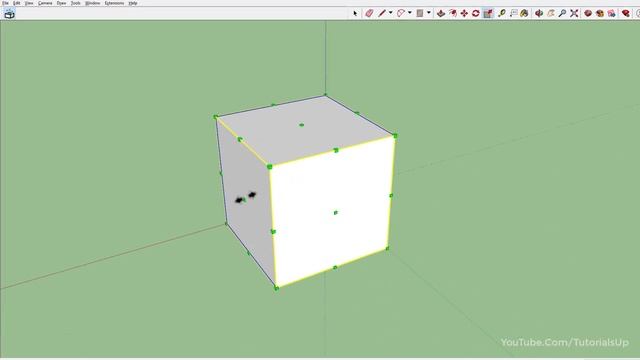Toggle the highlighted Scale tool
The image size is (640, 360).
point(488,13)
